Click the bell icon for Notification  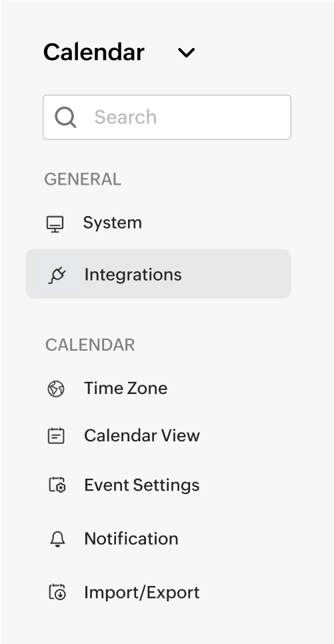[57, 539]
